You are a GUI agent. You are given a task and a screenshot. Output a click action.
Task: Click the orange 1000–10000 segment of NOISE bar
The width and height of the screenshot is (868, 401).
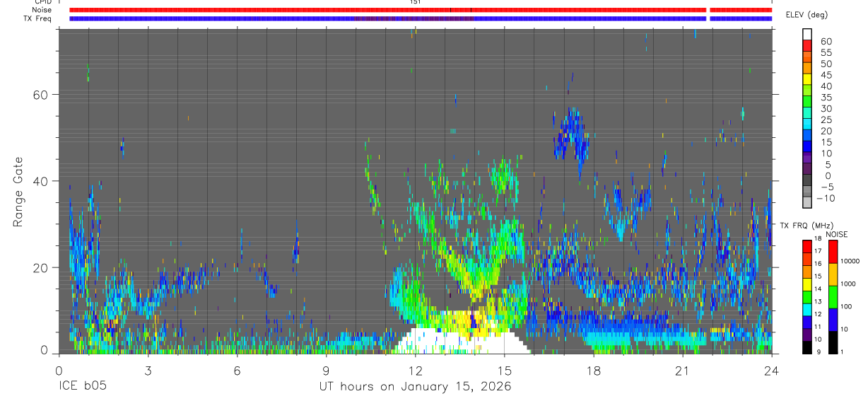coord(832,273)
